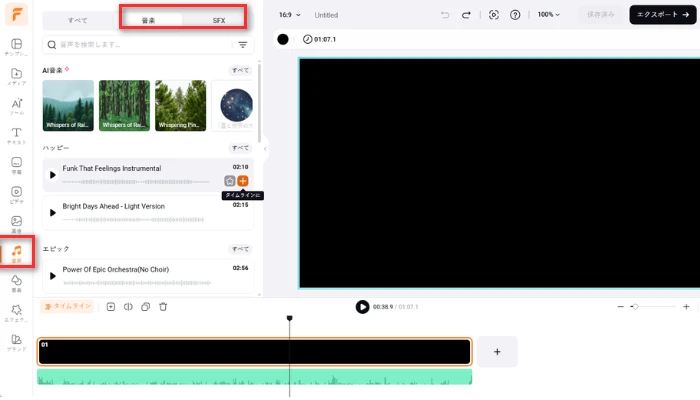Expand the 16:9 aspect ratio dropdown
700x400 pixels.
pos(289,15)
